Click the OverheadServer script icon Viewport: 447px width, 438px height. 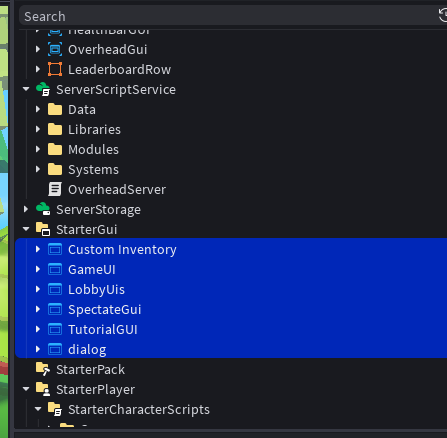pyautogui.click(x=55, y=189)
